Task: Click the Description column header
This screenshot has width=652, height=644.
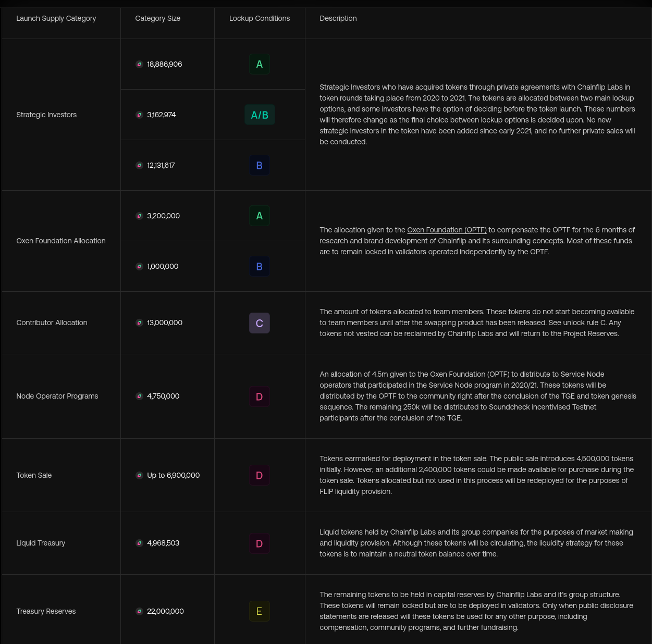Action: point(338,18)
